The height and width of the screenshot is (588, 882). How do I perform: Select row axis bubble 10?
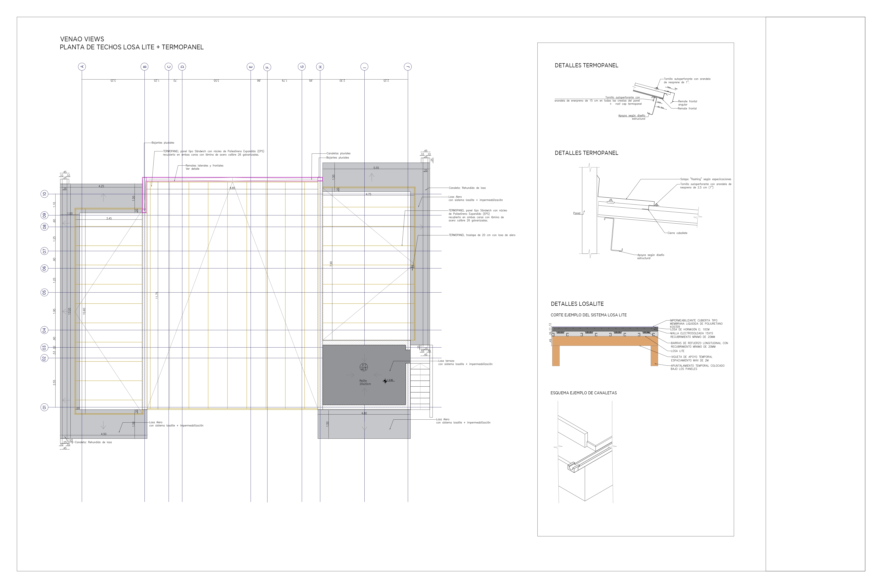pyautogui.click(x=44, y=194)
